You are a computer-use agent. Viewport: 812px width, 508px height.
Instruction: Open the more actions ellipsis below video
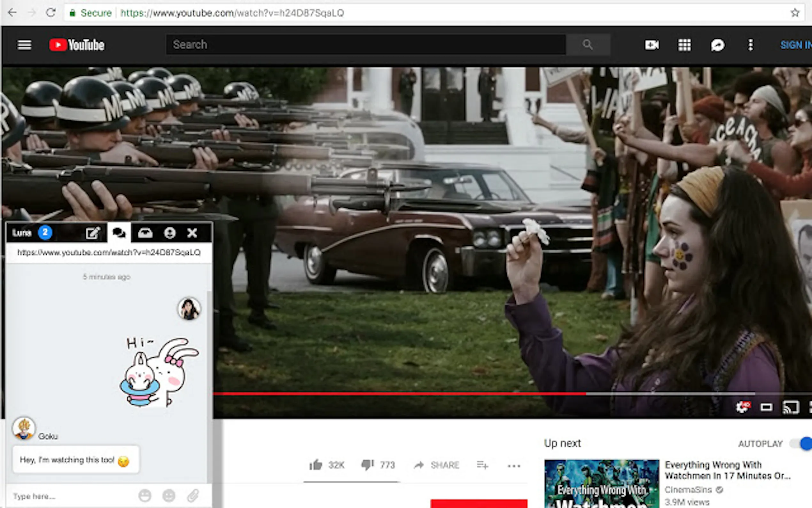(x=514, y=466)
